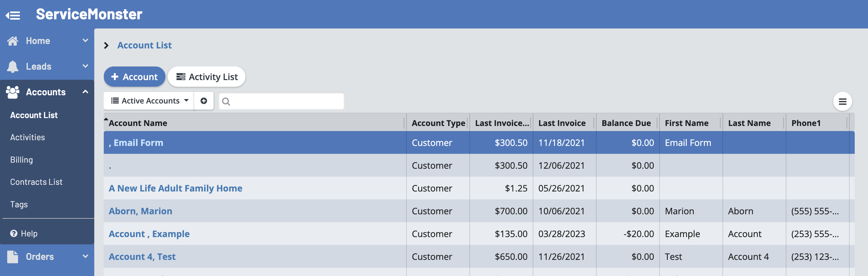
Task: Click the Leads bell icon
Action: point(13,66)
